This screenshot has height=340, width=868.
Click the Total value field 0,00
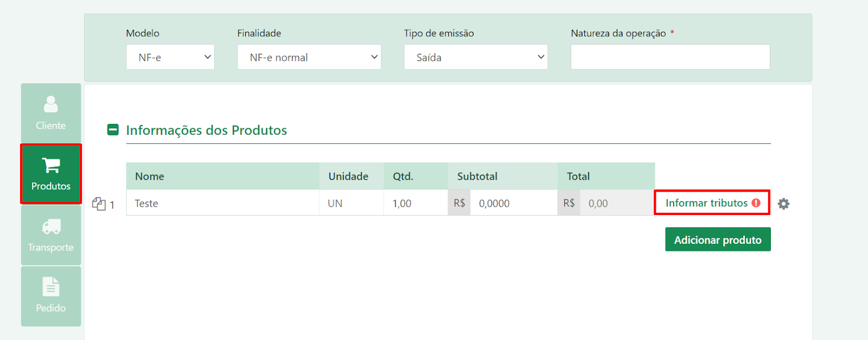tap(617, 203)
